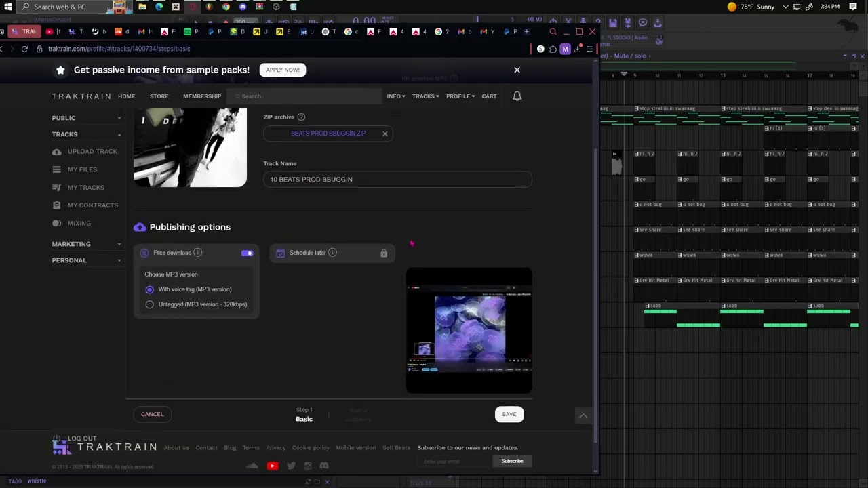Open My Tracks in sidebar
Image resolution: width=868 pixels, height=488 pixels.
coord(78,188)
